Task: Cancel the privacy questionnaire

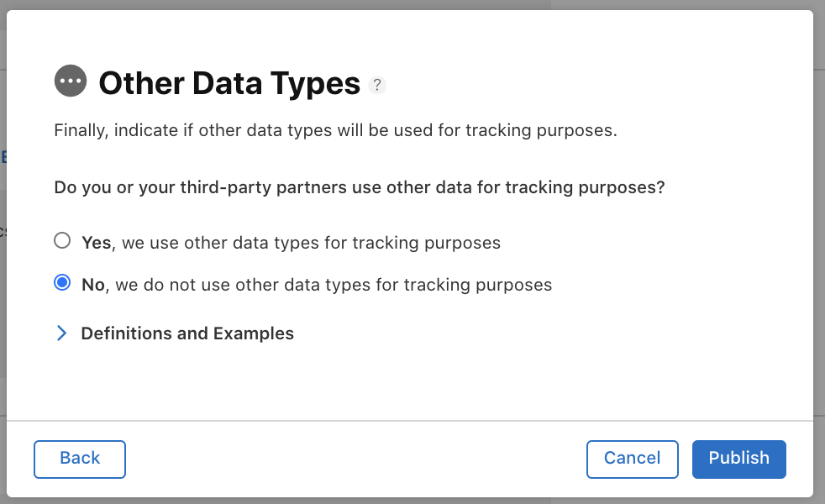Action: [x=633, y=459]
